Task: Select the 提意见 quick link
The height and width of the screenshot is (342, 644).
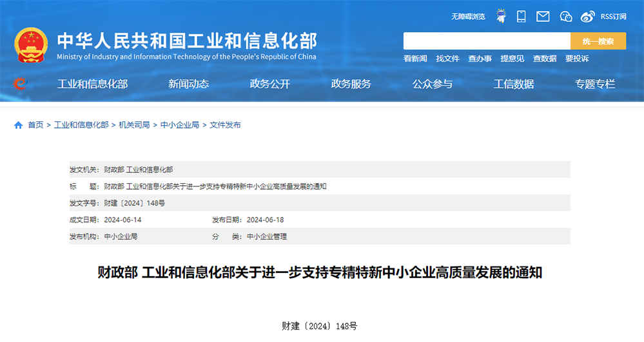Action: [x=512, y=58]
